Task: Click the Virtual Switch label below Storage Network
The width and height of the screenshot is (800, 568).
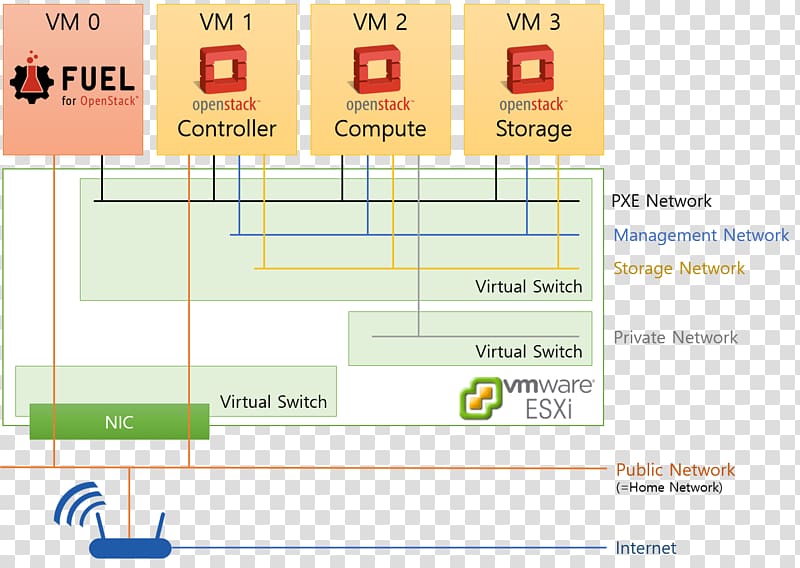Action: (x=529, y=286)
